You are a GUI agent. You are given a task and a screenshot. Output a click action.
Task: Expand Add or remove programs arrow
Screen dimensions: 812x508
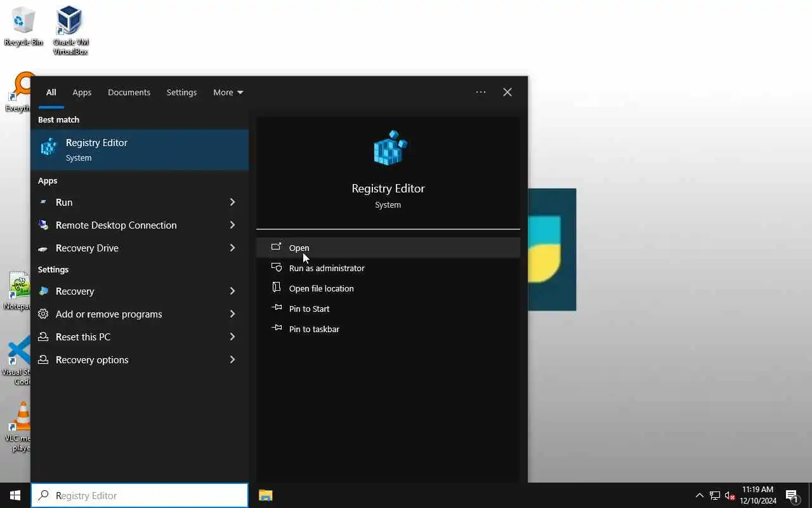tap(232, 314)
